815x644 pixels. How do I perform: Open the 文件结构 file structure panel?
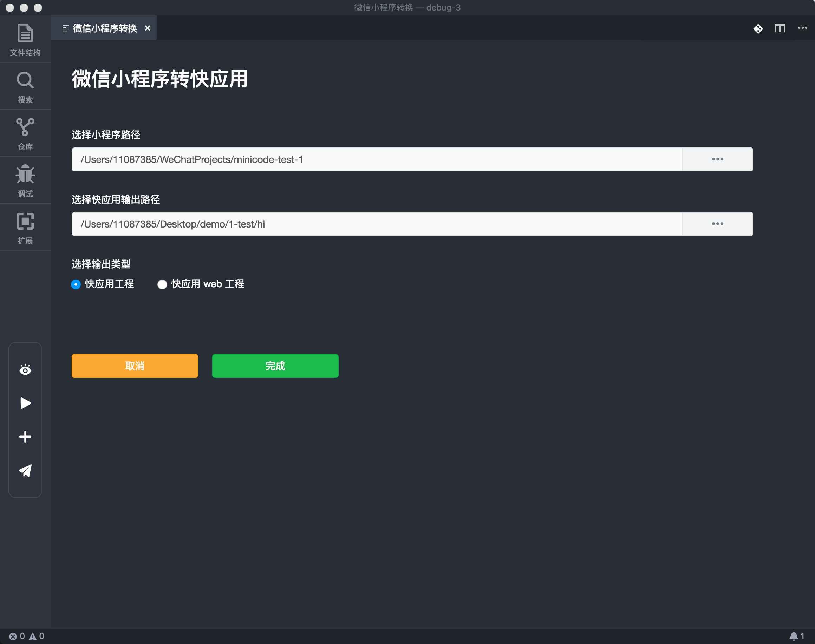(x=25, y=40)
